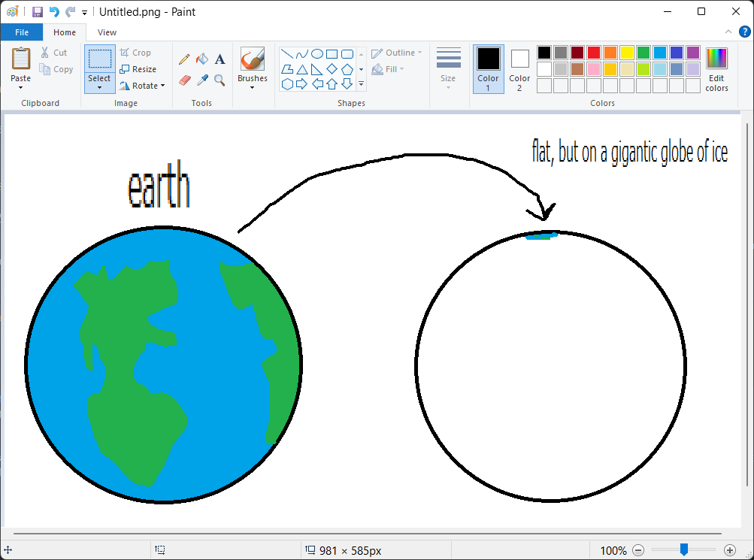The image size is (754, 560).
Task: Select the Down arrow shape
Action: pos(347,84)
